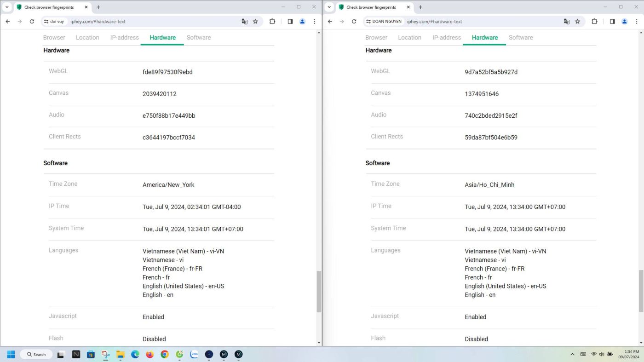Expand tab search chevron in right window
This screenshot has height=362, width=644.
pyautogui.click(x=329, y=7)
